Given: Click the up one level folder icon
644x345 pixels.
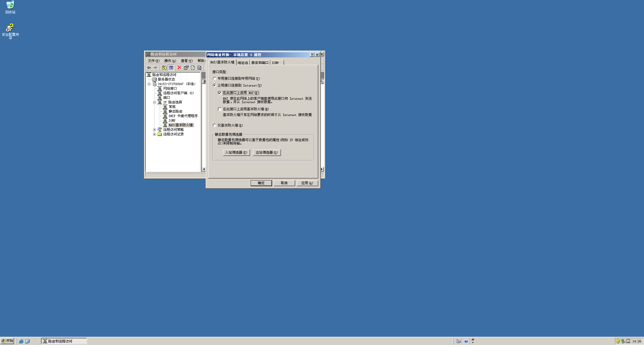Looking at the screenshot, I should [164, 68].
